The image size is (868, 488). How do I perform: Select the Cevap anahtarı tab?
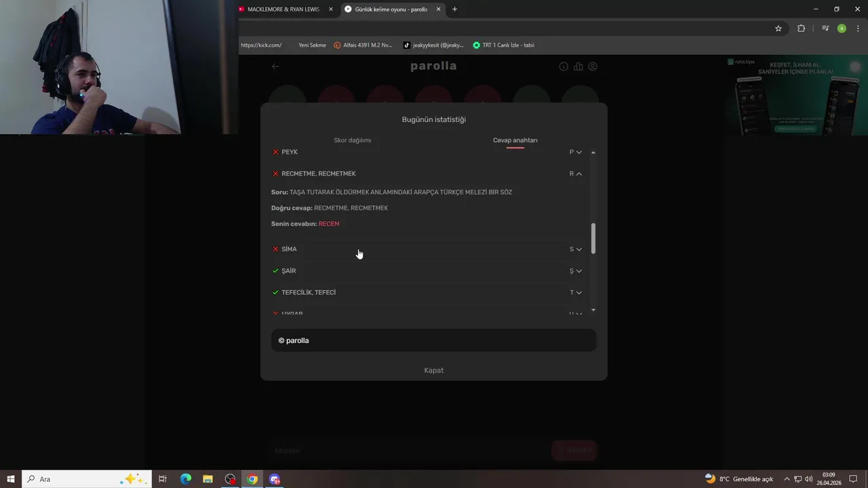point(515,140)
